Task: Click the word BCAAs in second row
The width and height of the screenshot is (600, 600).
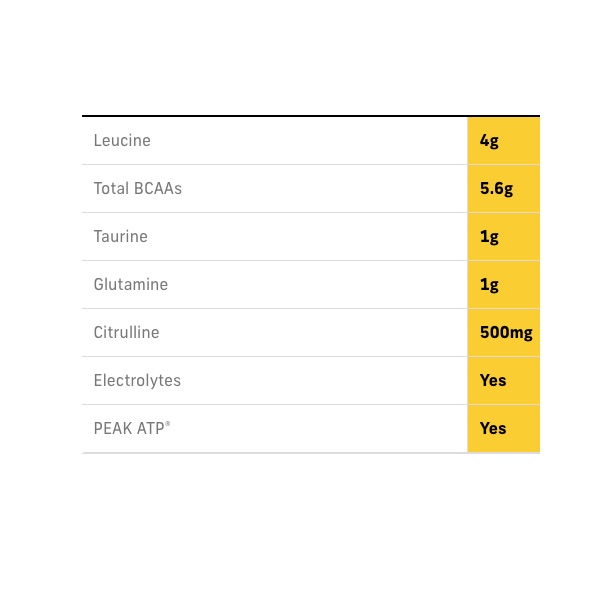Action: pos(156,189)
